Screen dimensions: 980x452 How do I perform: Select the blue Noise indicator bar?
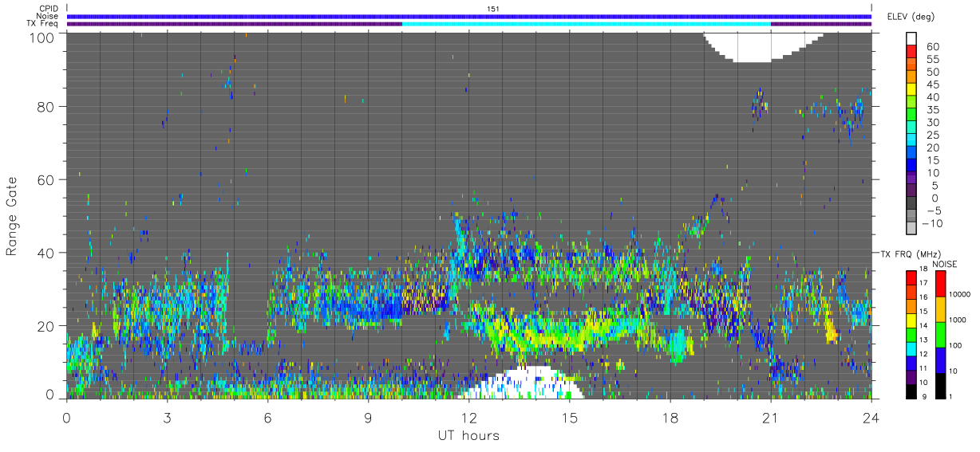point(469,16)
